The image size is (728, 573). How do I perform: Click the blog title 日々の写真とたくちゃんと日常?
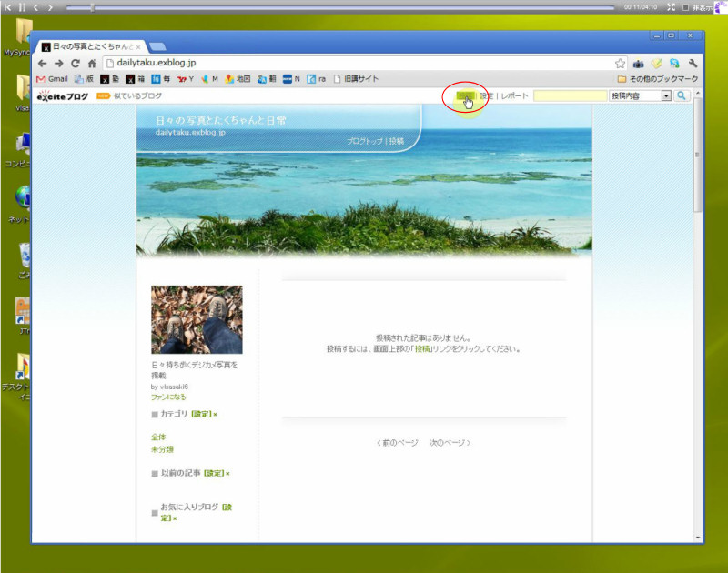(x=220, y=121)
